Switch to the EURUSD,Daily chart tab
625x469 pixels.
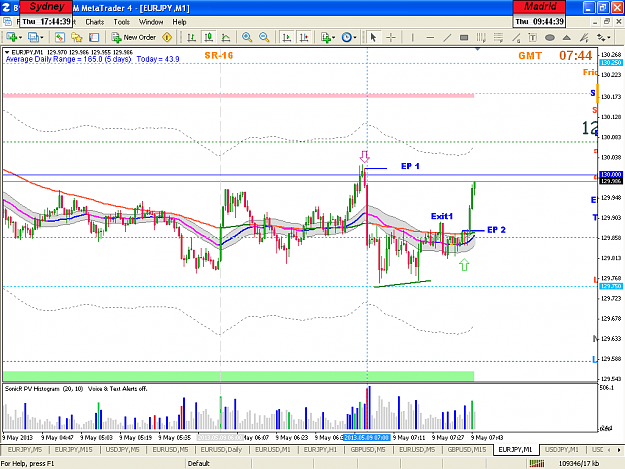pyautogui.click(x=221, y=449)
